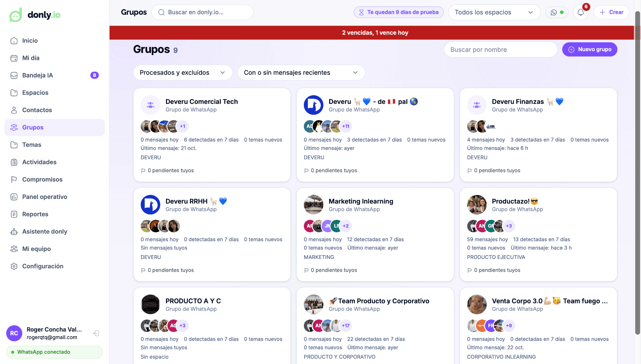Screen dimensions: 641x364
Task: Click the flag icon in Deveru Finanzas card
Action: pos(470,171)
